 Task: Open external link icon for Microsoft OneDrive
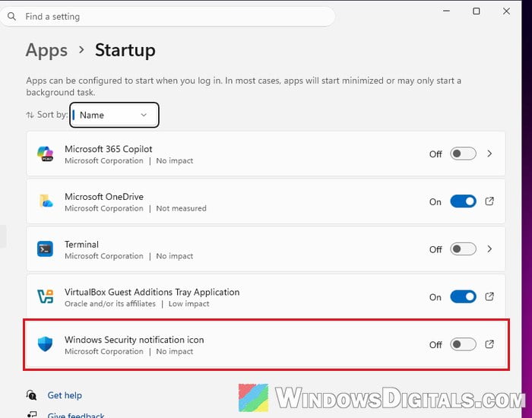[489, 201]
